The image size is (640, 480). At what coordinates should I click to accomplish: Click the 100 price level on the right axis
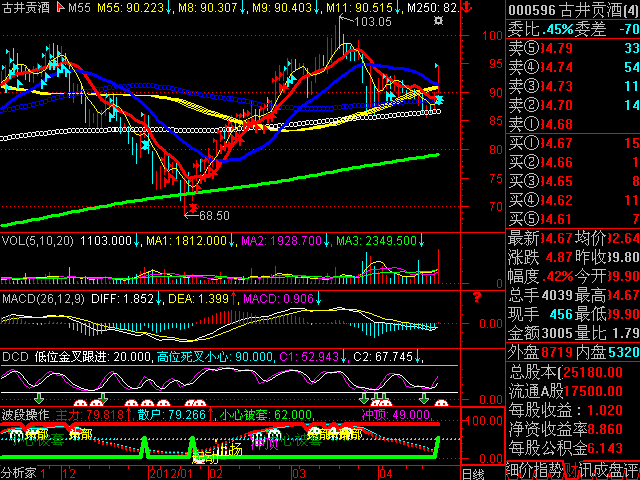point(493,36)
